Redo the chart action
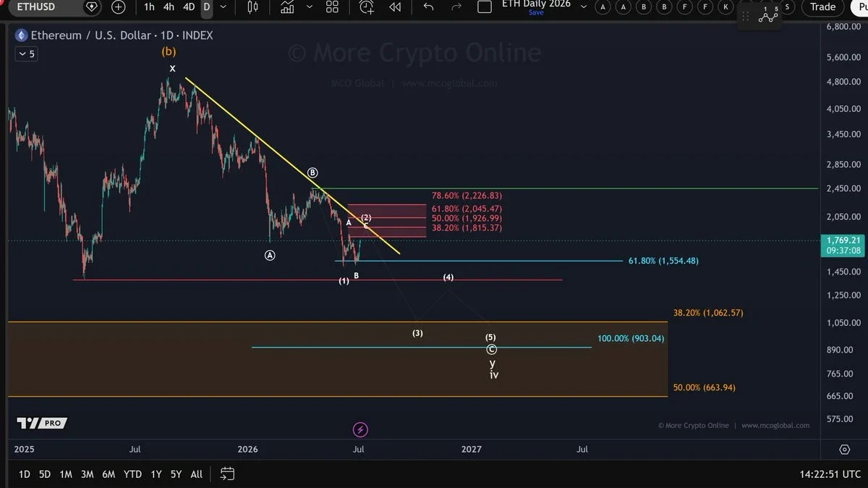868x488 pixels. point(456,7)
